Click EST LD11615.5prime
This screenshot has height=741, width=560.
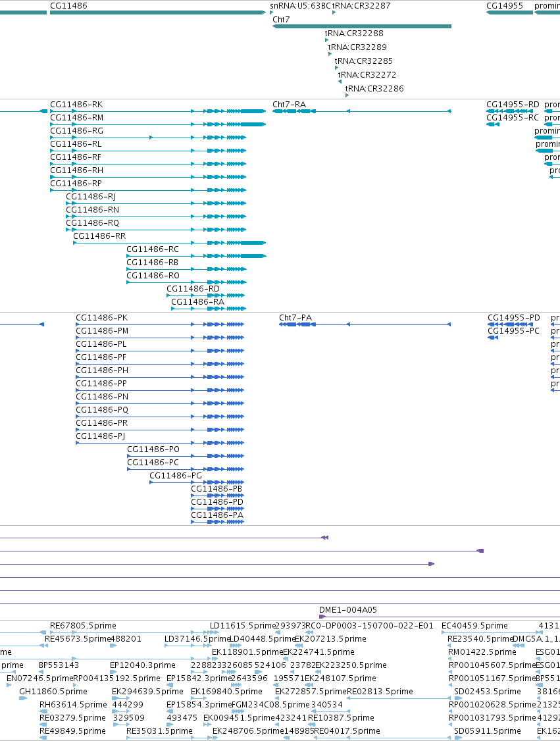coord(242,626)
